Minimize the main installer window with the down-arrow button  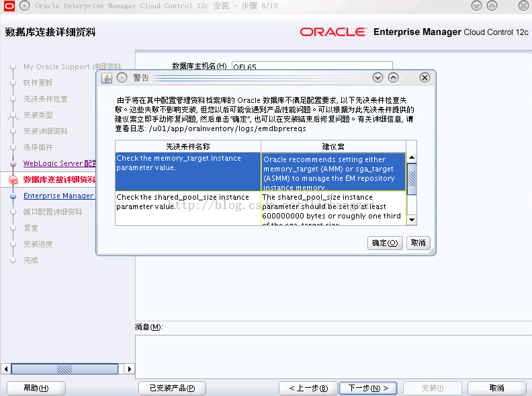477,6
